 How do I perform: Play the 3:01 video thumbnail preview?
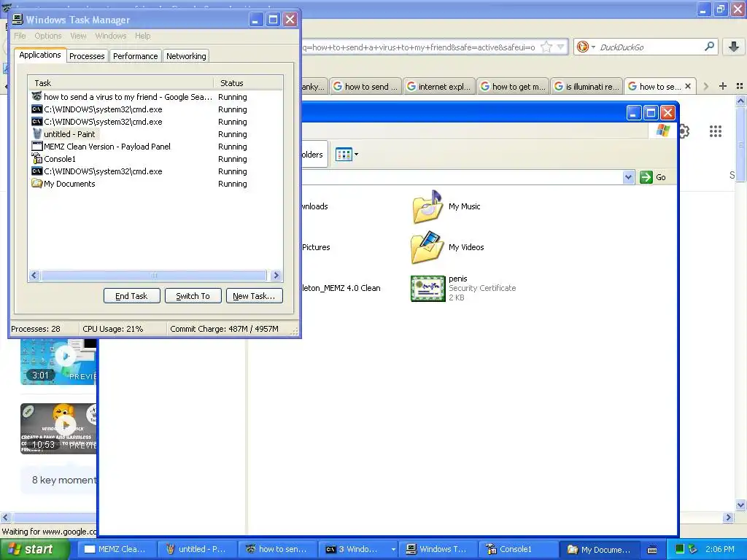[65, 356]
